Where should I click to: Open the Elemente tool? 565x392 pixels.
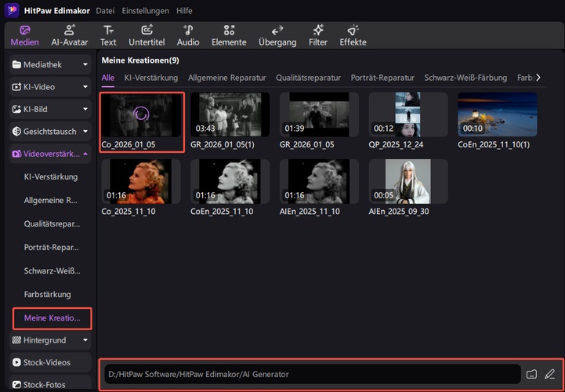(229, 36)
